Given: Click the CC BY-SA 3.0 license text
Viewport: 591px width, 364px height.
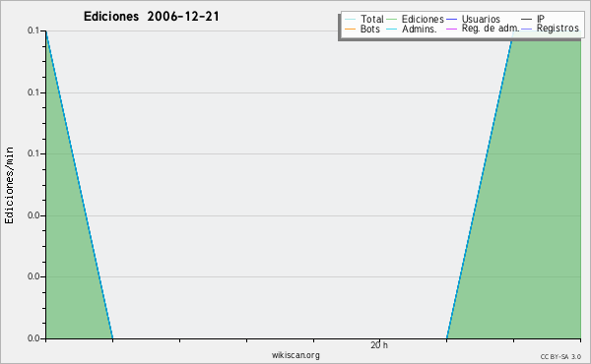Looking at the screenshot, I should (560, 357).
